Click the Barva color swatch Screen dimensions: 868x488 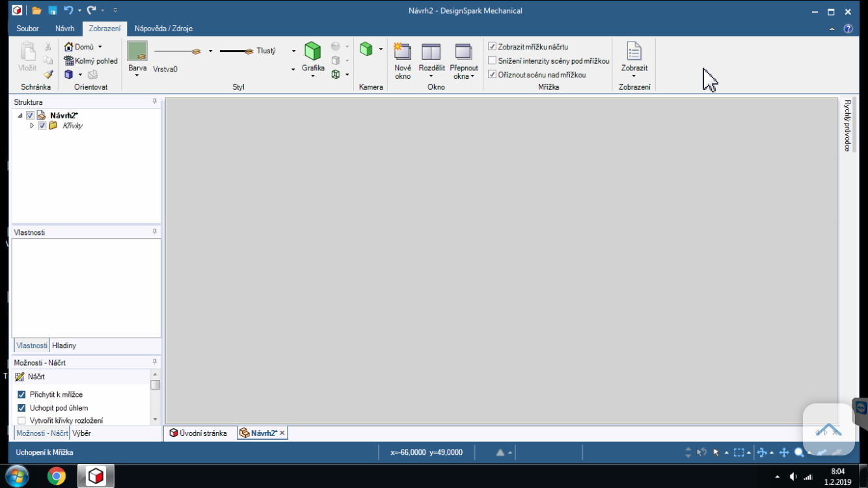[x=137, y=51]
